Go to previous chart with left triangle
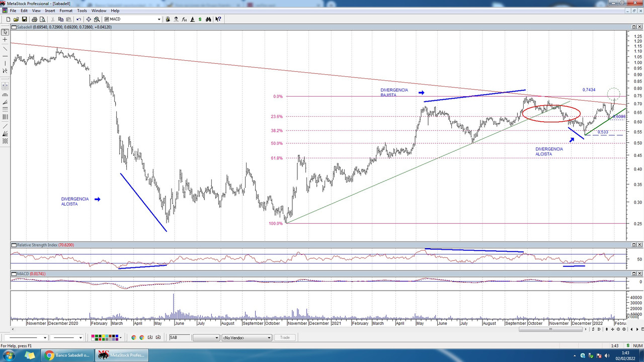The image size is (644, 362). coord(631,329)
